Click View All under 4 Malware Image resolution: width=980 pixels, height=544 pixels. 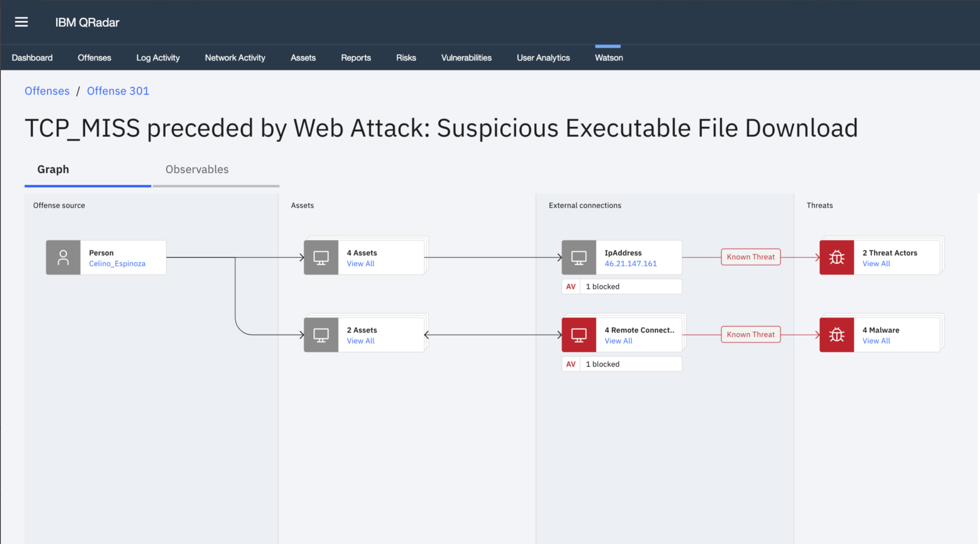(x=876, y=341)
